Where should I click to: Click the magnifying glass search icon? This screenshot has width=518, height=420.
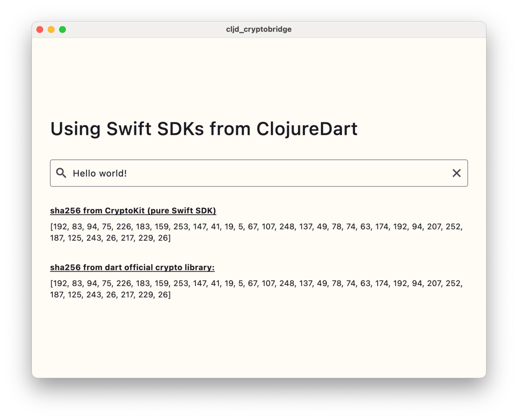62,173
